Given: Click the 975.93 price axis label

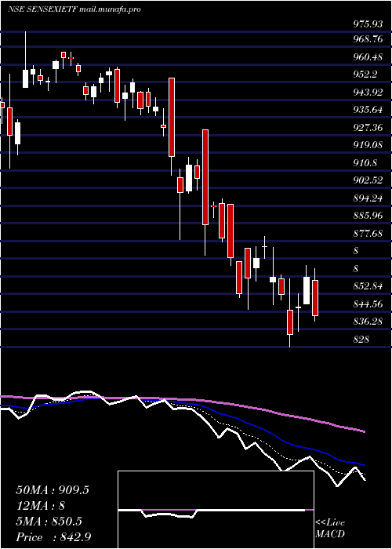Looking at the screenshot, I should [367, 24].
